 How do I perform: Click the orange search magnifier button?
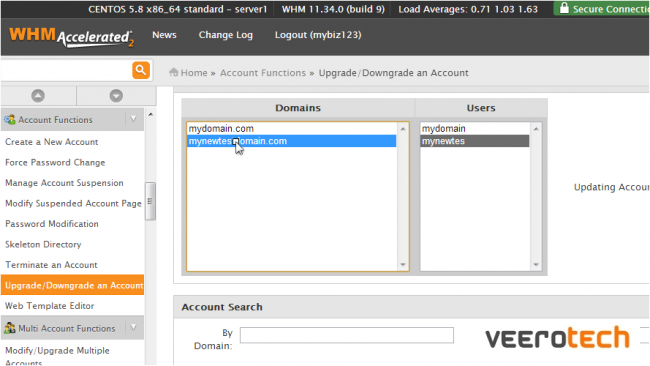tap(141, 70)
